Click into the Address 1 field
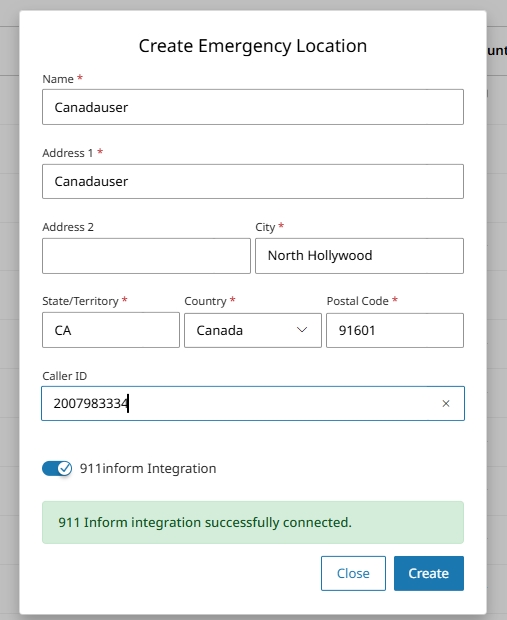This screenshot has width=507, height=620. tap(253, 181)
